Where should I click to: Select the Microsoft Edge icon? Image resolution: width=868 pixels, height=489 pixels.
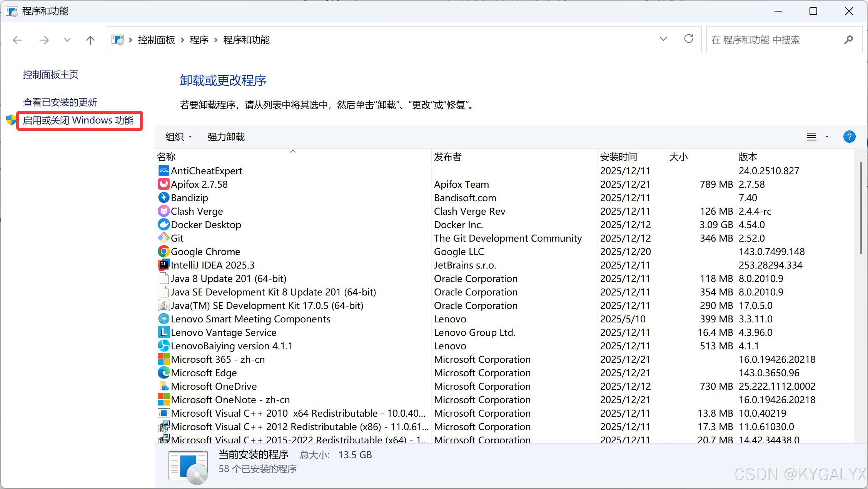pyautogui.click(x=164, y=373)
